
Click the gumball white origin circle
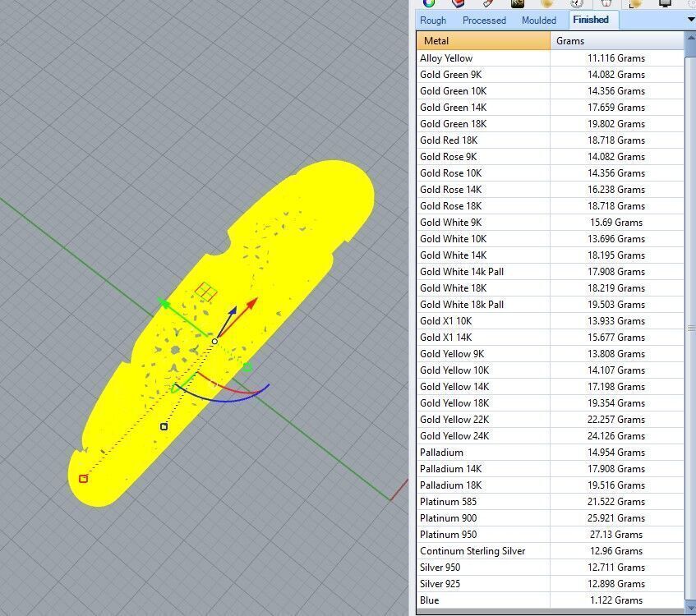coord(214,342)
